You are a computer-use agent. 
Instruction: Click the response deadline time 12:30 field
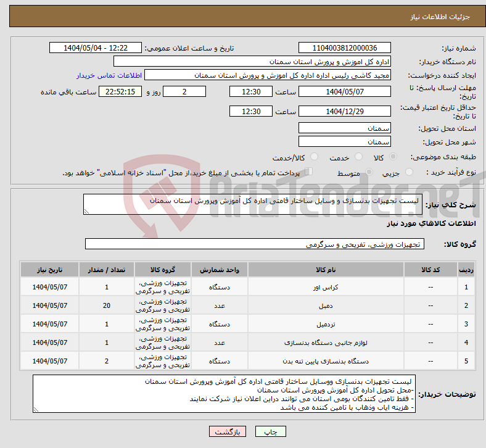point(251,91)
